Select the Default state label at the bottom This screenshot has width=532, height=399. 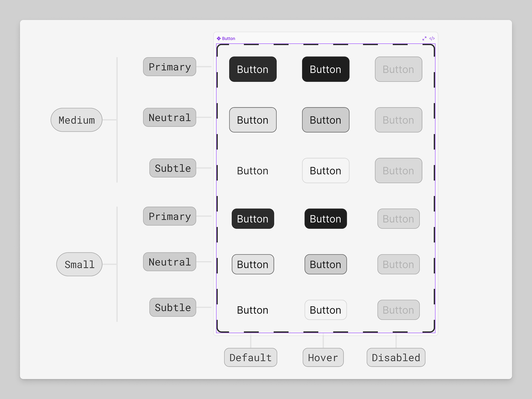(x=250, y=357)
